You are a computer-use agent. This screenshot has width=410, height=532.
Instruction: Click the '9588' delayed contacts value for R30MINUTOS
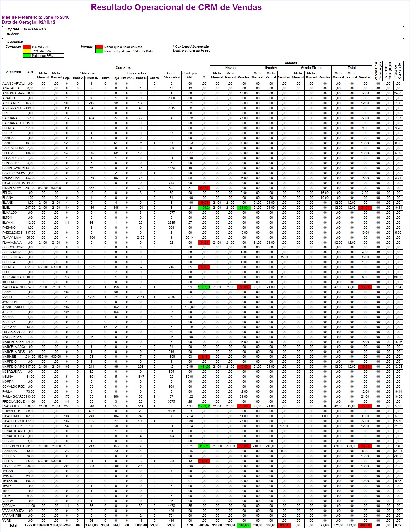tap(171, 411)
